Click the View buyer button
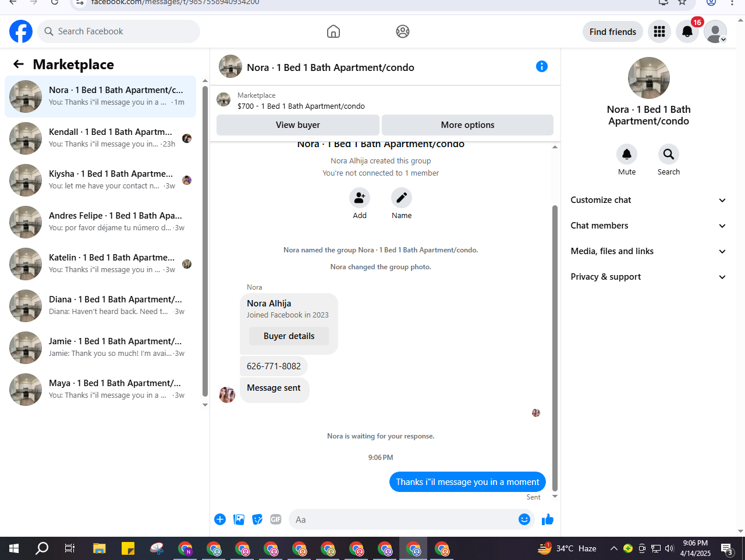This screenshot has width=745, height=560. tap(298, 125)
